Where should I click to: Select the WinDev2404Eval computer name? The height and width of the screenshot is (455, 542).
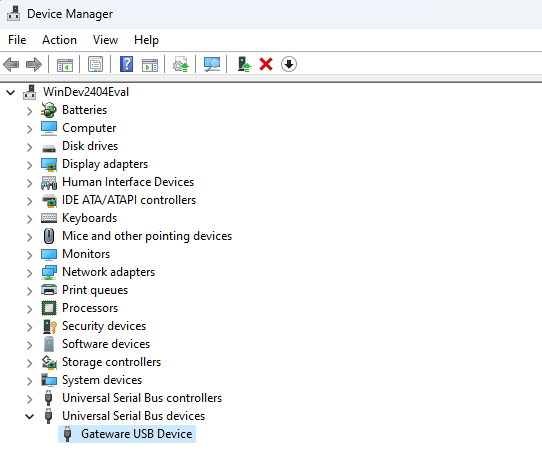pos(86,92)
